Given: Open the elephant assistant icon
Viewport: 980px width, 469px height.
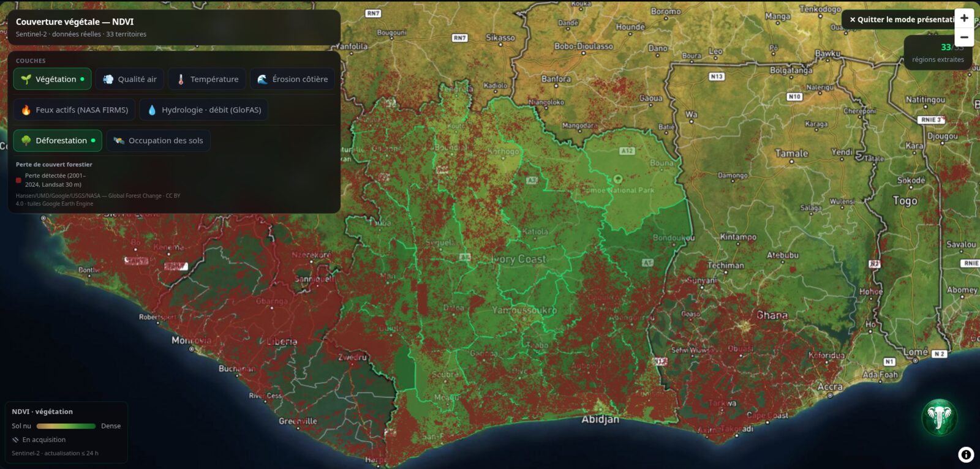Looking at the screenshot, I should point(939,418).
